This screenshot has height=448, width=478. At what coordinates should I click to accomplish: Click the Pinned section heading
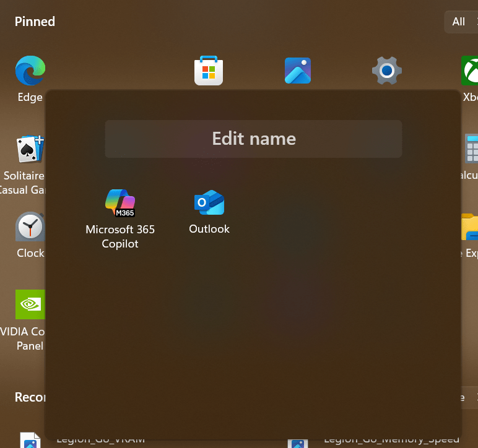[35, 22]
